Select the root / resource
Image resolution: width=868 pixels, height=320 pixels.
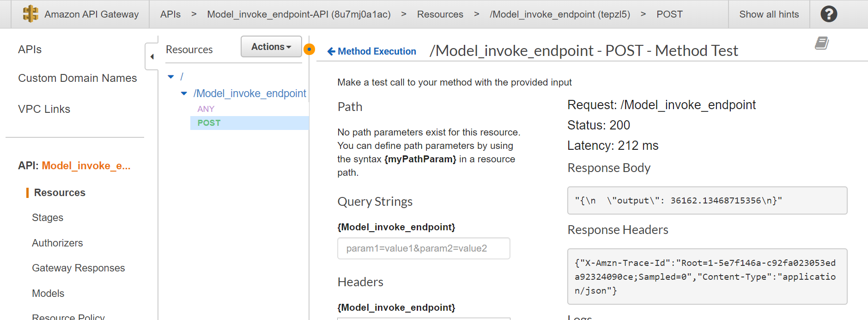coord(182,77)
